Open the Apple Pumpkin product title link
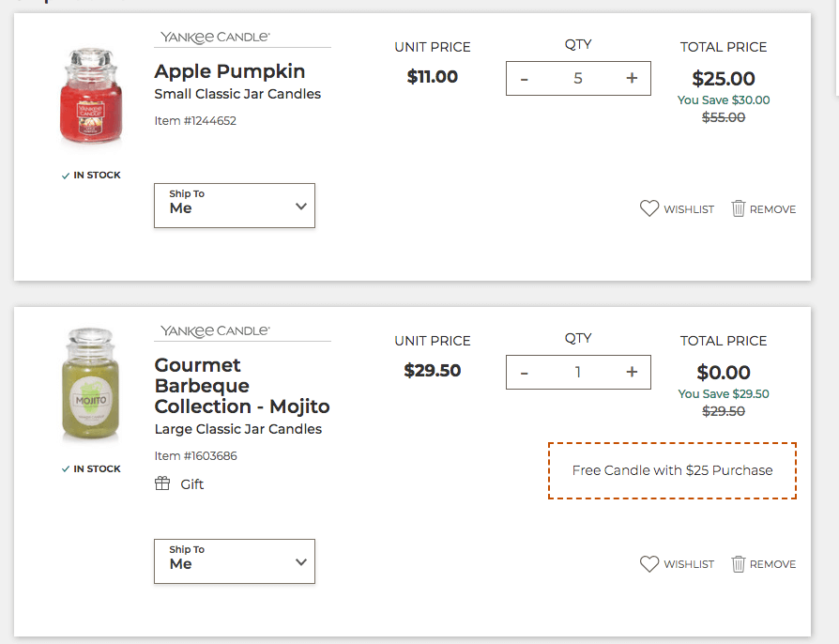Screen dimensions: 839x644 click(x=229, y=71)
